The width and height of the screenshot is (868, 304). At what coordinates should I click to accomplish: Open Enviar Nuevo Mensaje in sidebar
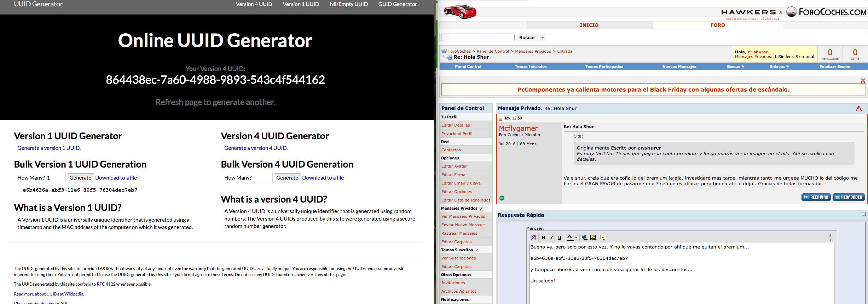tap(463, 225)
